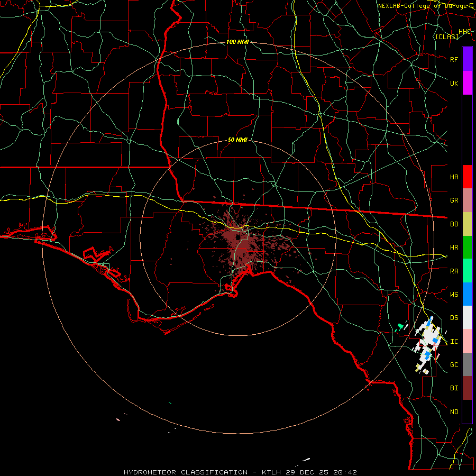476x476 pixels.
Task: Click the BI brown legend swatch
Action: (467, 388)
